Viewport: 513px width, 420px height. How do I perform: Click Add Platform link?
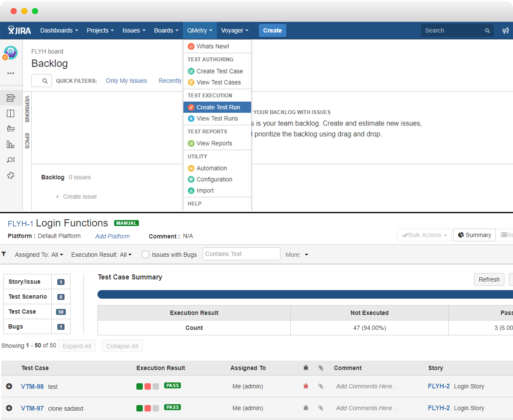pos(112,236)
